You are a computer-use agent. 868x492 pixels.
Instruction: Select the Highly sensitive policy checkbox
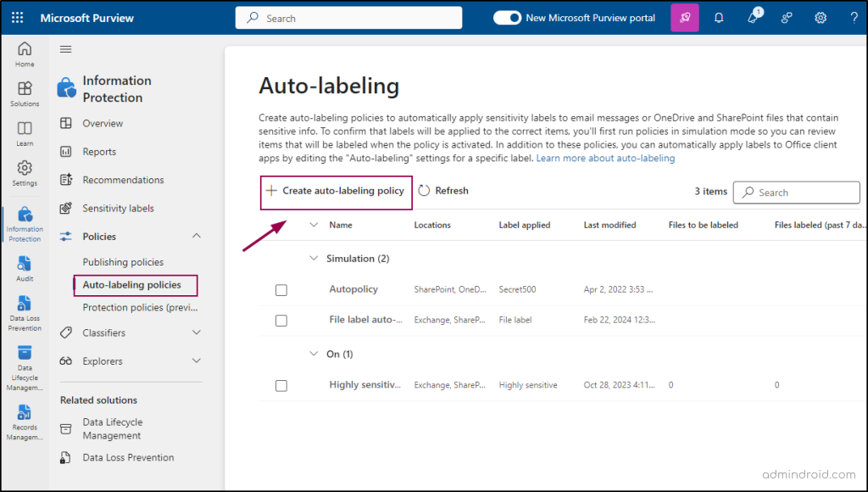[x=281, y=385]
